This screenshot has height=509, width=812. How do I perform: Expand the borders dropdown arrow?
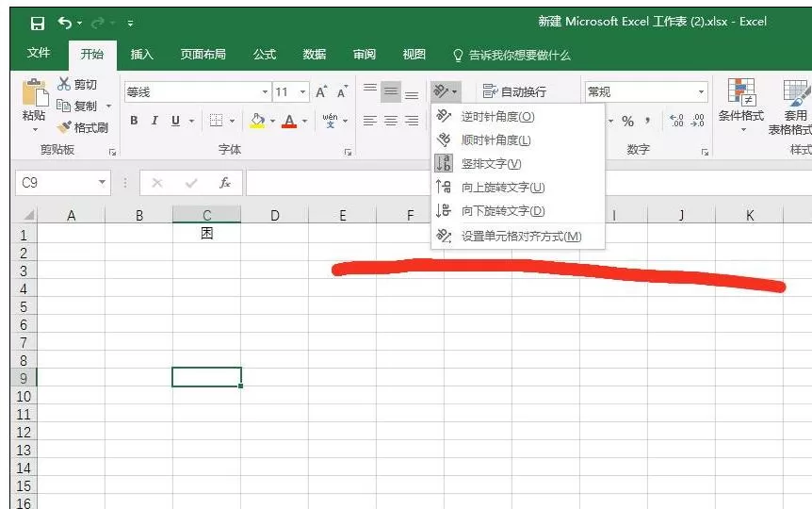[232, 122]
